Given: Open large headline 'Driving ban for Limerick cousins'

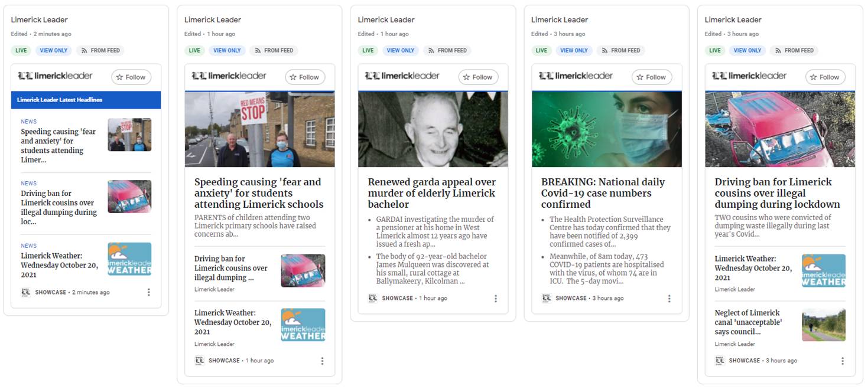Looking at the screenshot, I should (x=777, y=193).
